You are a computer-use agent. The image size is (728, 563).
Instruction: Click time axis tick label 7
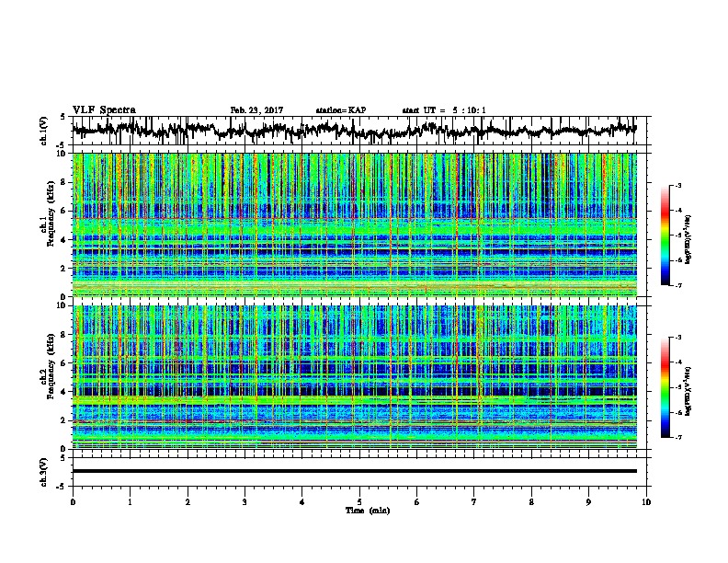click(x=474, y=502)
